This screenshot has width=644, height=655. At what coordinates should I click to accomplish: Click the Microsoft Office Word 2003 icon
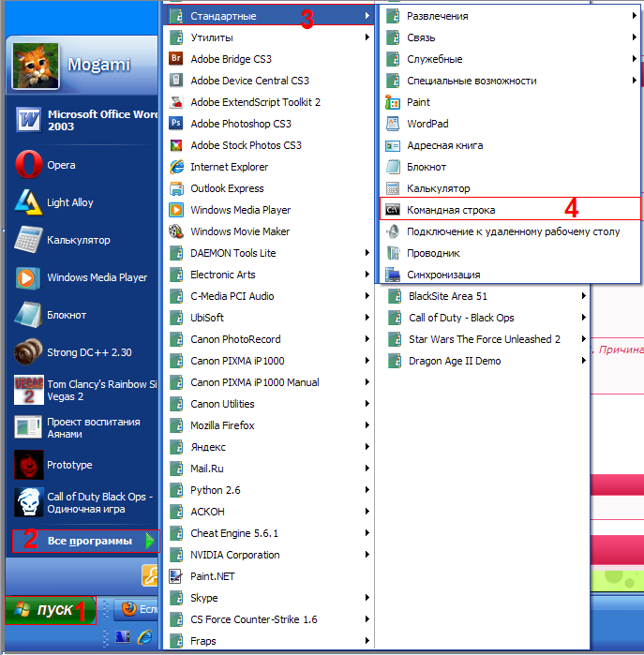pos(29,120)
